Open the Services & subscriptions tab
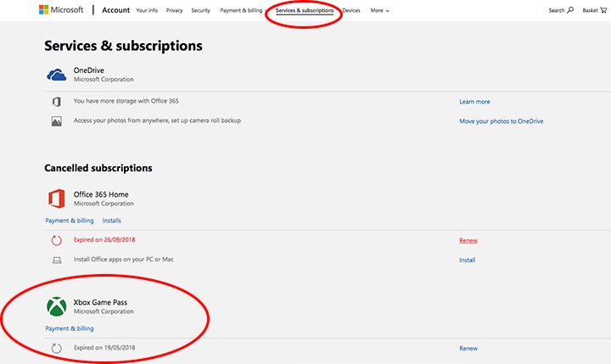Image resolution: width=611 pixels, height=364 pixels. point(305,10)
